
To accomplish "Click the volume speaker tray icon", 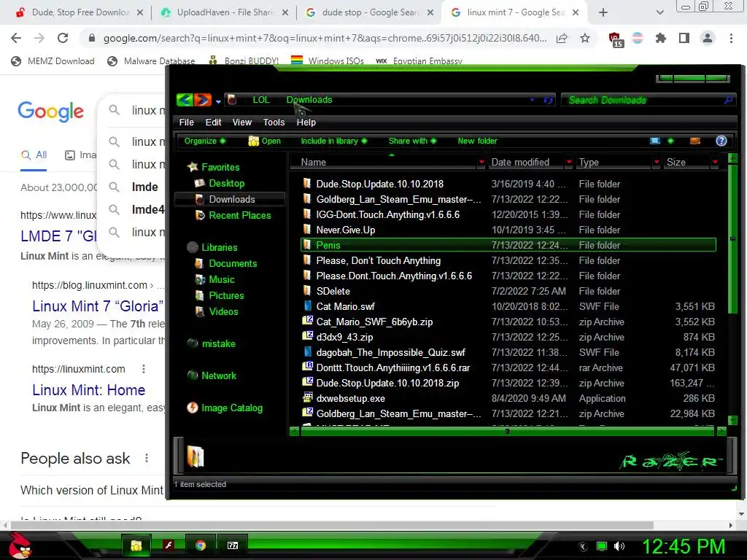I will tap(619, 546).
